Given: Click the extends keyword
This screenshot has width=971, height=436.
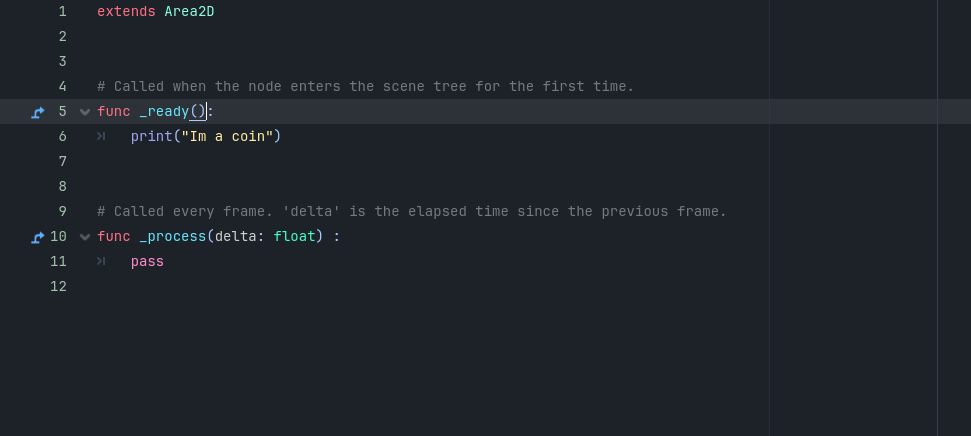Looking at the screenshot, I should [126, 12].
